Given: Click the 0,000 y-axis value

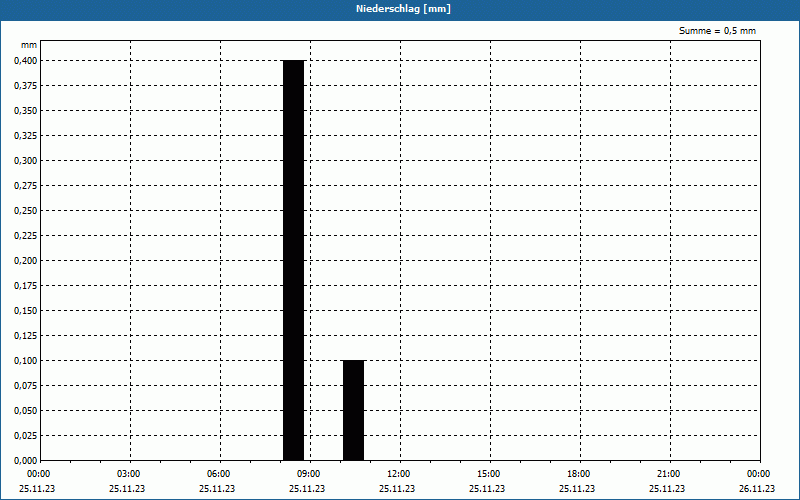Looking at the screenshot, I should pos(26,461).
